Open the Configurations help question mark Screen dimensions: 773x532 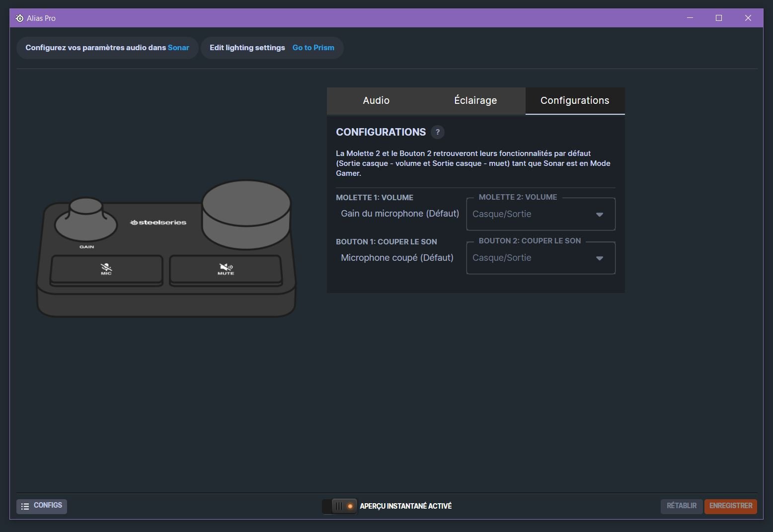[437, 132]
